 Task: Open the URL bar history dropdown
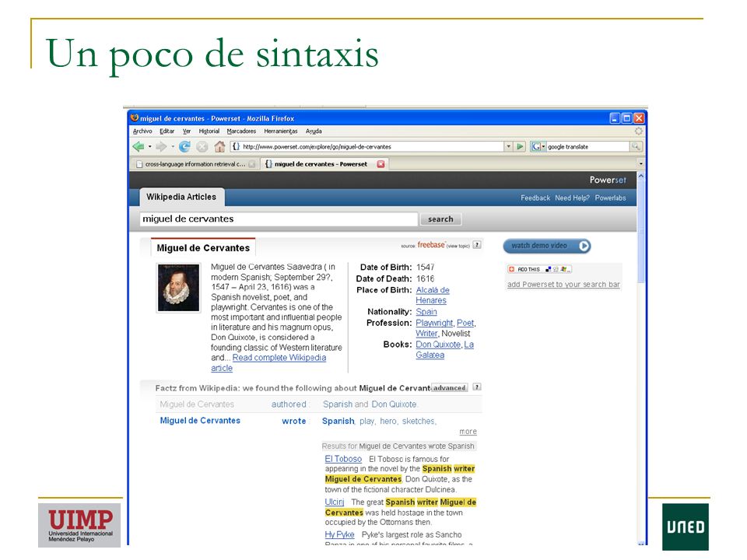click(x=508, y=147)
